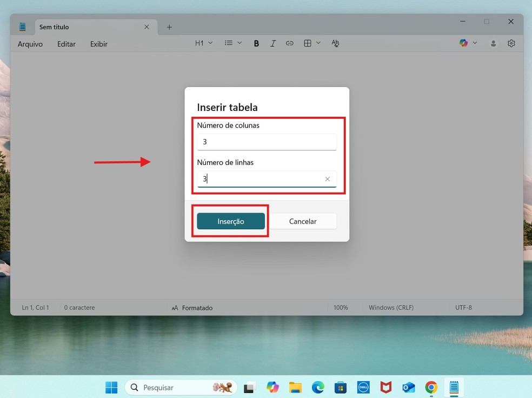Open Task View from taskbar
Screen dimensions: 532x398
point(250,387)
